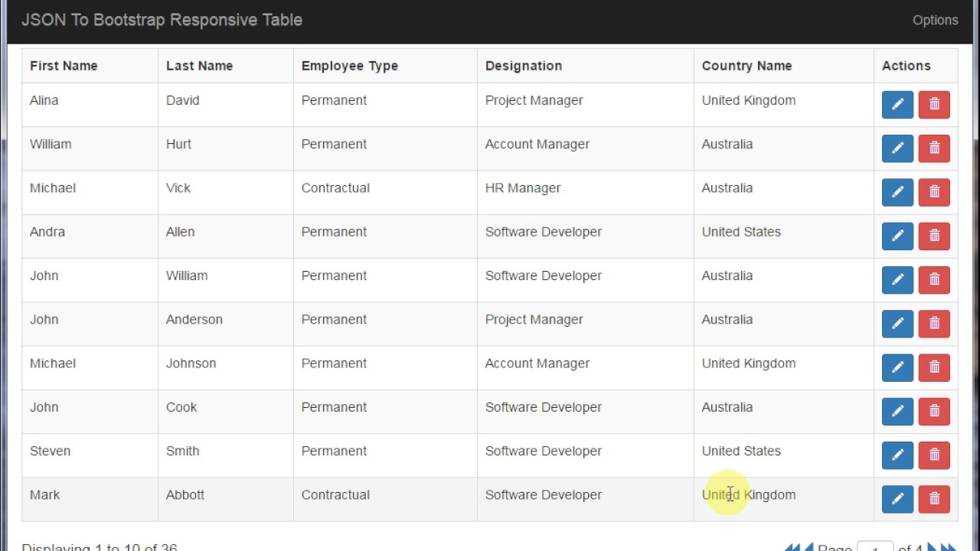The image size is (980, 551).
Task: Edit the Michael Johnson entry
Action: (x=897, y=367)
